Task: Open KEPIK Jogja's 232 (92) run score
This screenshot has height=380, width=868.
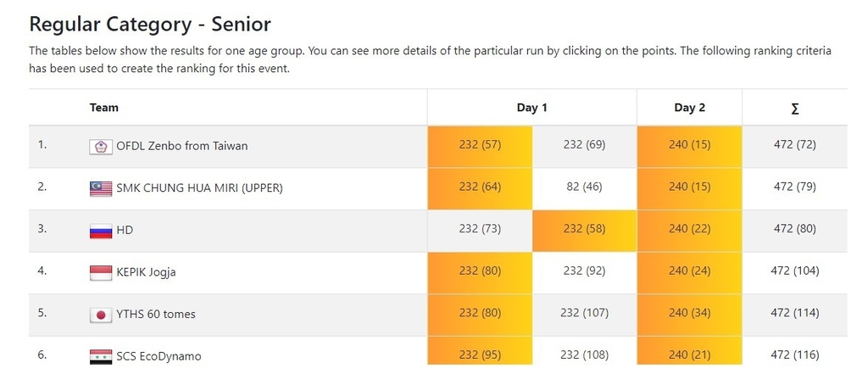Action: tap(584, 271)
